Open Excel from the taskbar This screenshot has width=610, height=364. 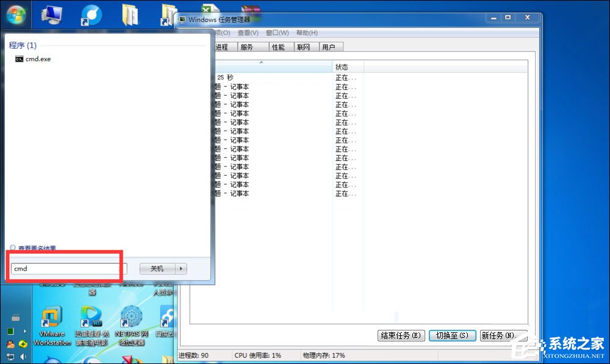(x=208, y=9)
